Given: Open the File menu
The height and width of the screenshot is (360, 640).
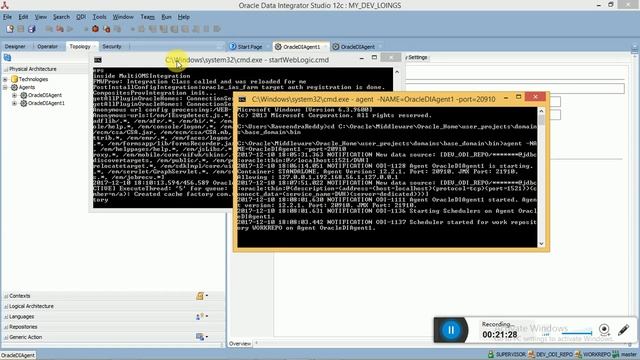Looking at the screenshot, I should 7,17.
